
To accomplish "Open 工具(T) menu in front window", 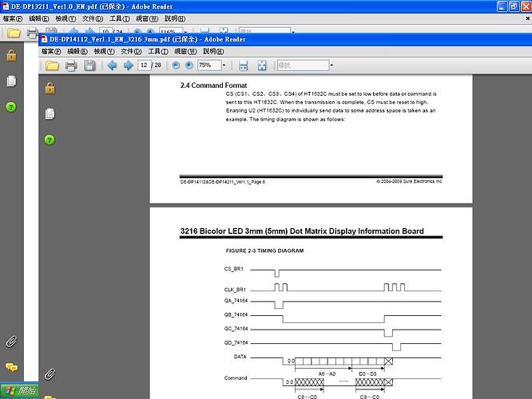I will 158,52.
